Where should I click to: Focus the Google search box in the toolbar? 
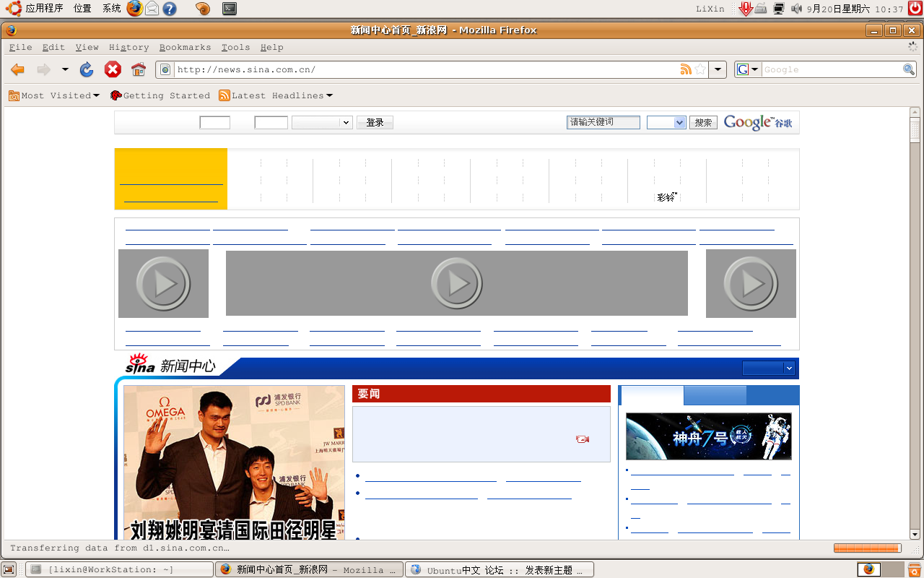click(832, 69)
